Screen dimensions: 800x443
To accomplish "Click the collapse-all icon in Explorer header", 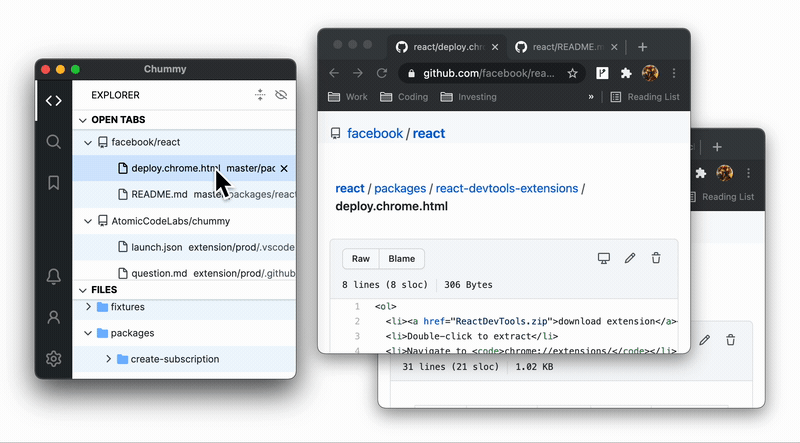I will 260,94.
